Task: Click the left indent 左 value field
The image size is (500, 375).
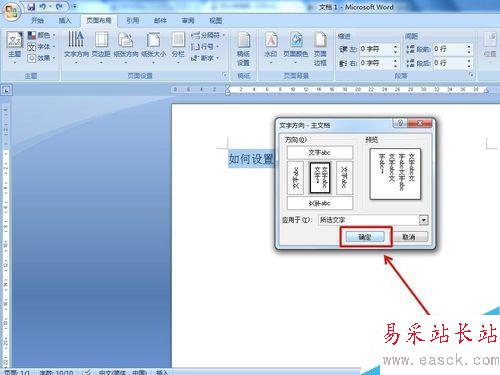Action: click(x=376, y=49)
